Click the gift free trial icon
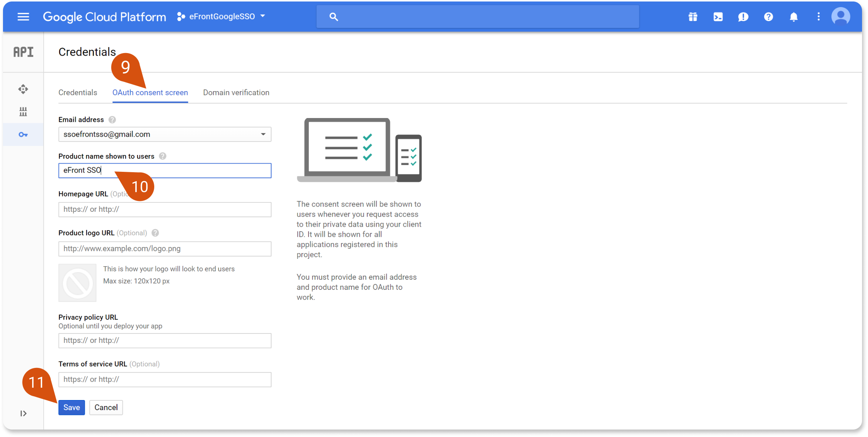 (x=693, y=17)
